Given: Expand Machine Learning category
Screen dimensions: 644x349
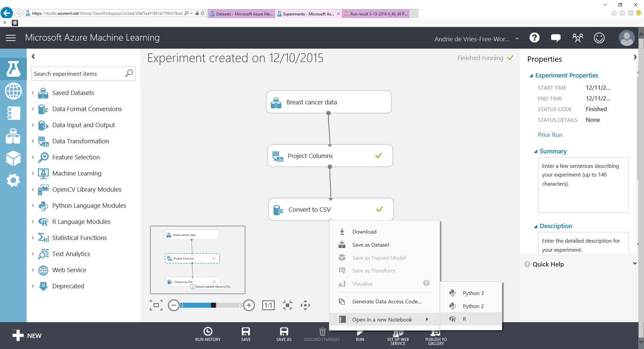Looking at the screenshot, I should point(33,173).
